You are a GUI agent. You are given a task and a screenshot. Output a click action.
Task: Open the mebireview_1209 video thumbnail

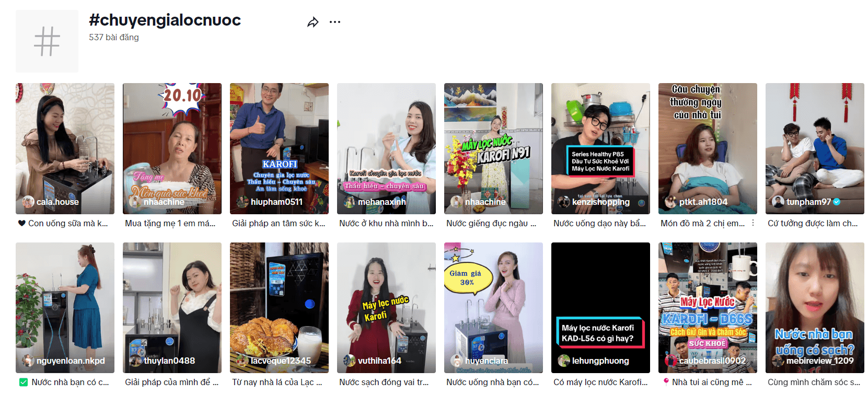[815, 308]
